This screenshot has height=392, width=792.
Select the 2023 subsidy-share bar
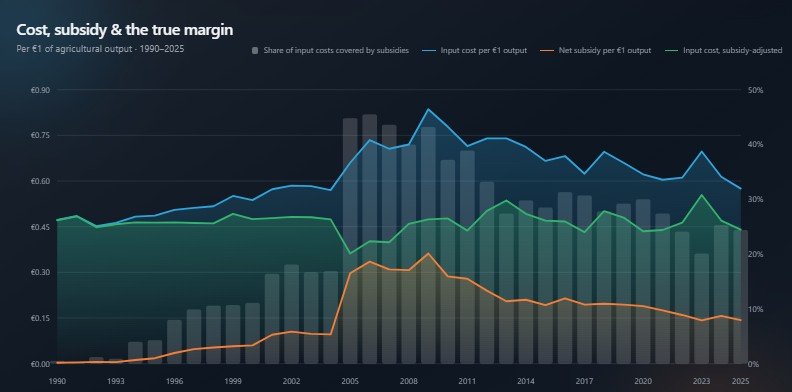point(702,309)
